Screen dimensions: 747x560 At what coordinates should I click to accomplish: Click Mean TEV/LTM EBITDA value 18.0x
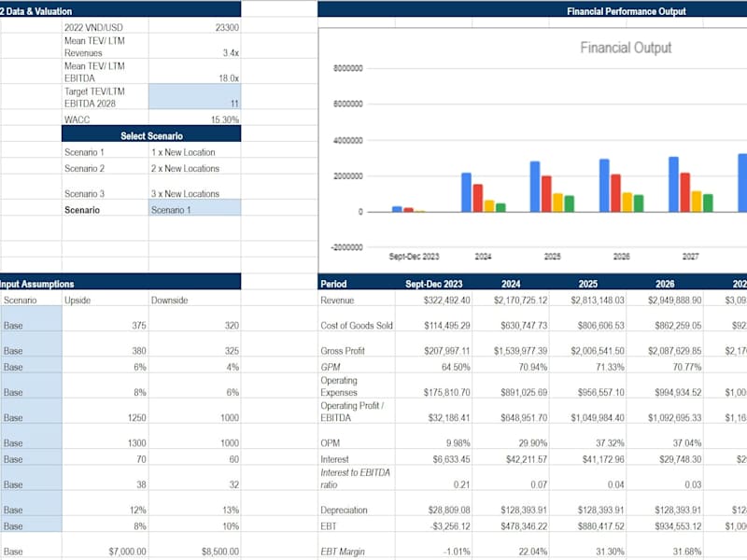pos(229,78)
